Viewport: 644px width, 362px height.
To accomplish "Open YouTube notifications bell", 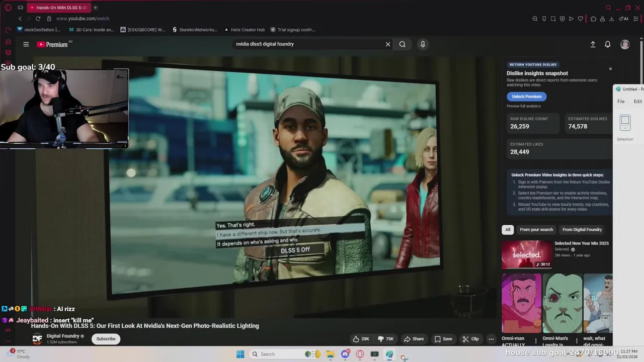I will point(608,44).
